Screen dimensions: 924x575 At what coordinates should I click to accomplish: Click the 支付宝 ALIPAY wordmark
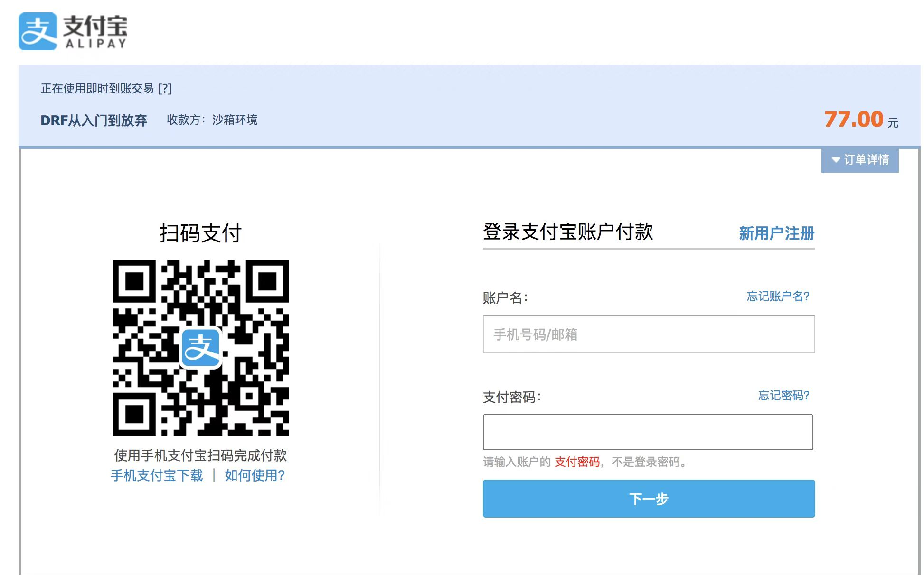coord(95,31)
